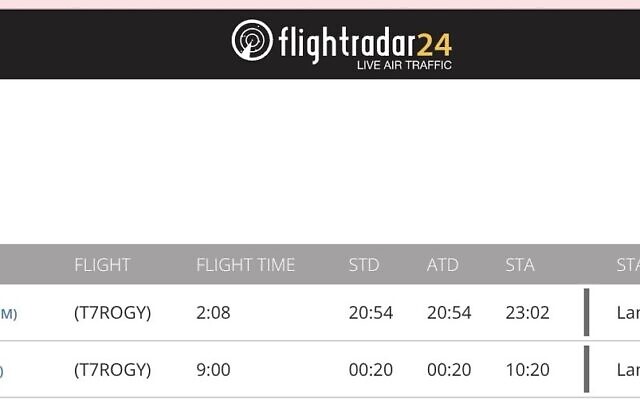Click the LIVE AIR TRAFFIC tagline
640x400 pixels.
coord(404,65)
